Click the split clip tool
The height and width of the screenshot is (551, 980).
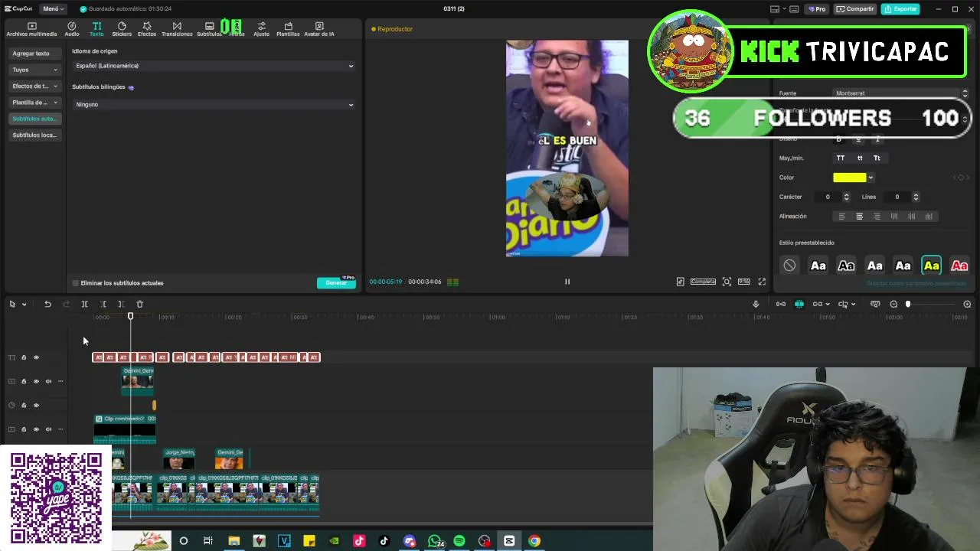(x=84, y=305)
